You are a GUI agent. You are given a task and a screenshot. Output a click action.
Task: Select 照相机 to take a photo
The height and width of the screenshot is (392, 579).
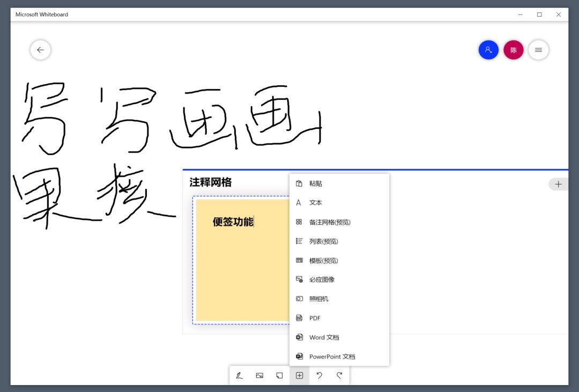pyautogui.click(x=319, y=299)
